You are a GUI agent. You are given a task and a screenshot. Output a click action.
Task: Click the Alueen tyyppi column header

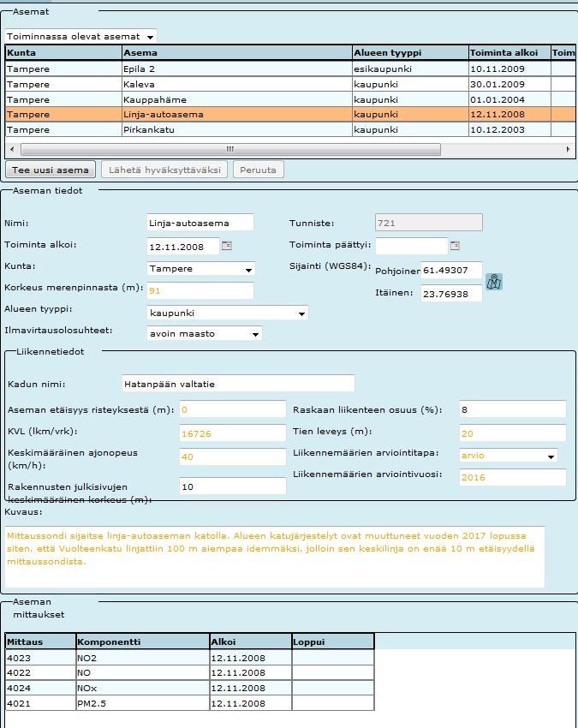(410, 53)
